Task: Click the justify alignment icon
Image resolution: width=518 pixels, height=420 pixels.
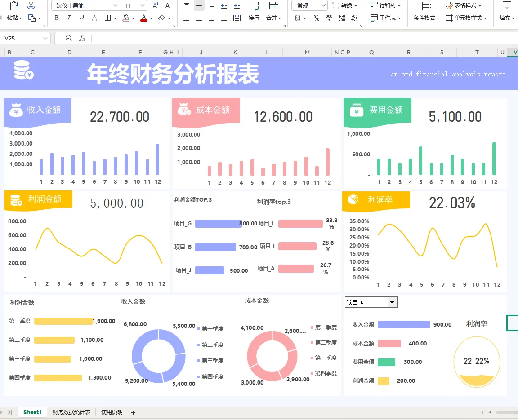Action: (x=224, y=18)
